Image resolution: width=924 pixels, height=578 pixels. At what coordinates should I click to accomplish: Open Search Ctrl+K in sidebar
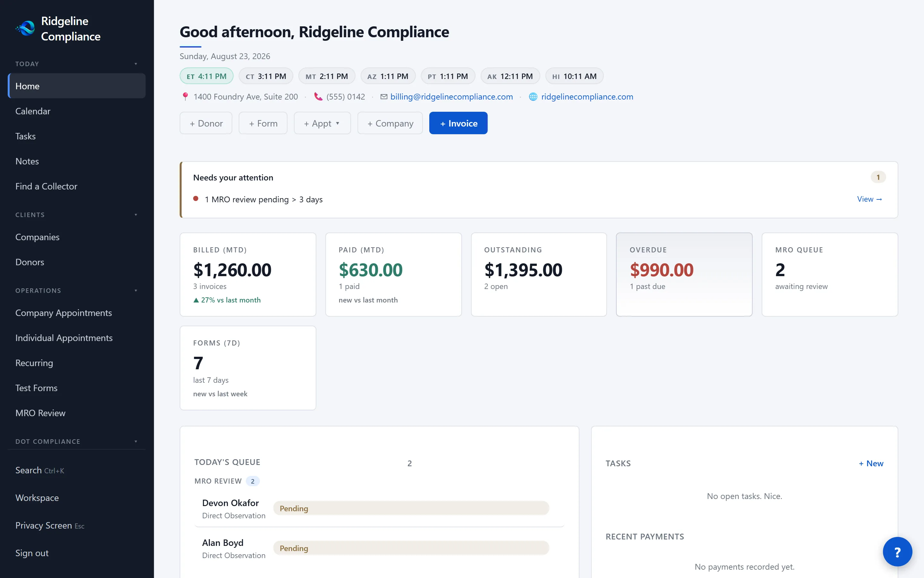tap(76, 470)
